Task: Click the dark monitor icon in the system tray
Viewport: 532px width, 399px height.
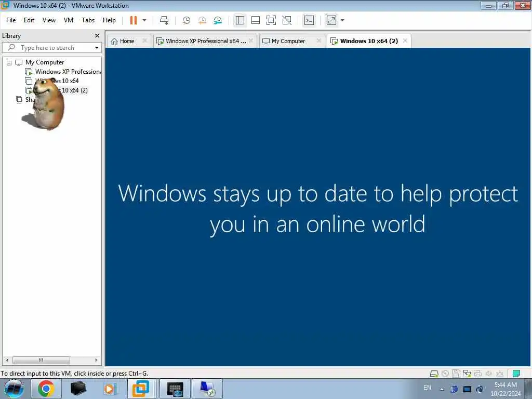Action: click(x=467, y=389)
